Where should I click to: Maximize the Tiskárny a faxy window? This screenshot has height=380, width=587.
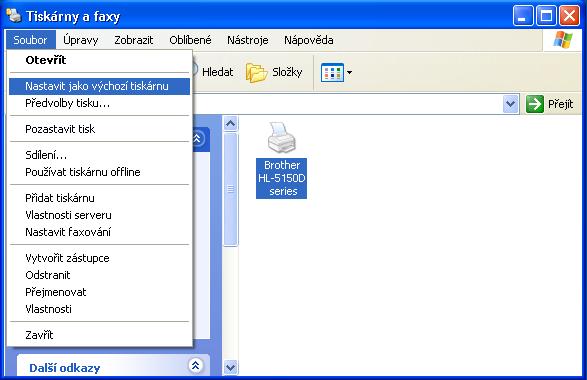[x=546, y=16]
